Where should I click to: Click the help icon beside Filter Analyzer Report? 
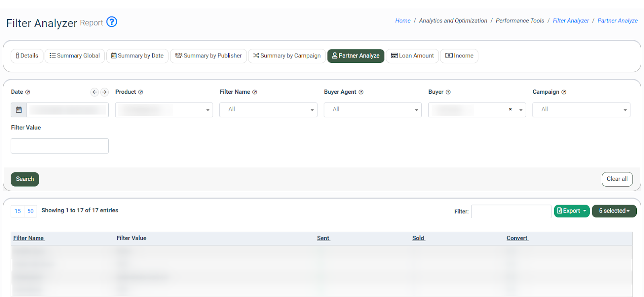pos(111,22)
